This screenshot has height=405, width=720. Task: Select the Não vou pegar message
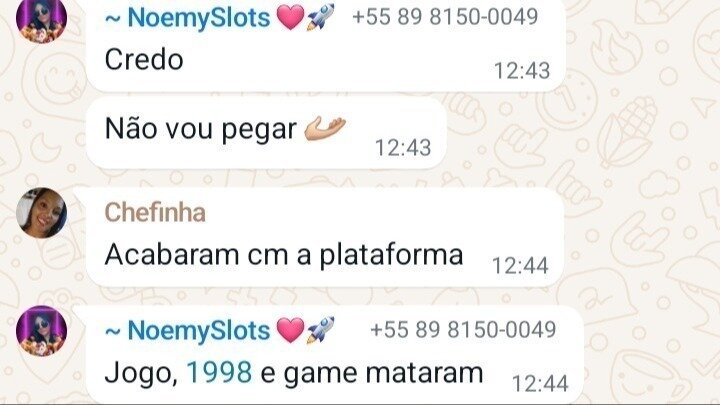pyautogui.click(x=266, y=133)
